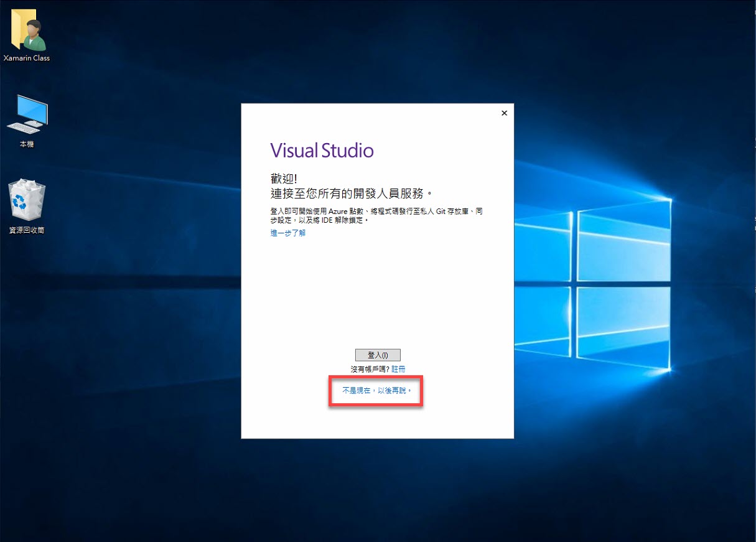The width and height of the screenshot is (756, 542).
Task: Click the 歡迎! heading text
Action: 284,178
